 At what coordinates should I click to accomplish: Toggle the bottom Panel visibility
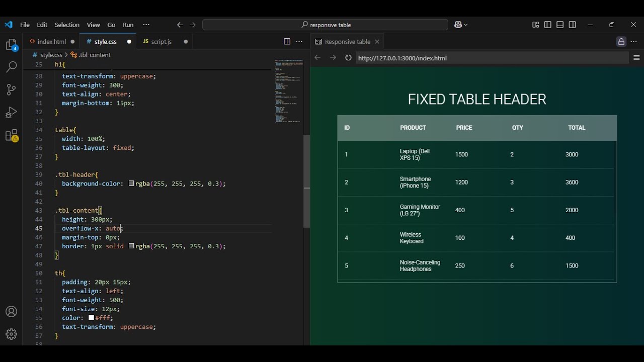560,25
